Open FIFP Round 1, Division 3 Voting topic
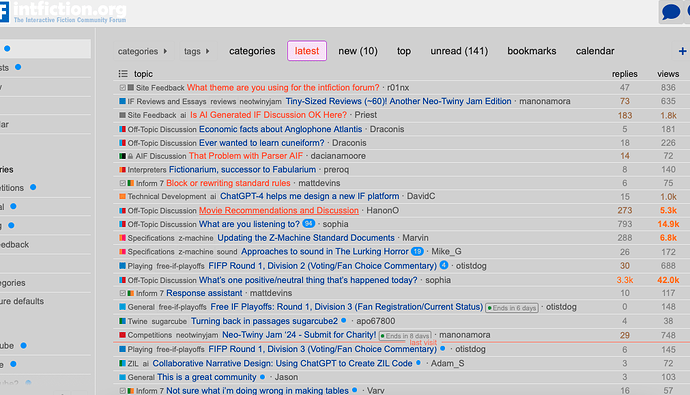Image resolution: width=690 pixels, height=395 pixels. pos(323,349)
